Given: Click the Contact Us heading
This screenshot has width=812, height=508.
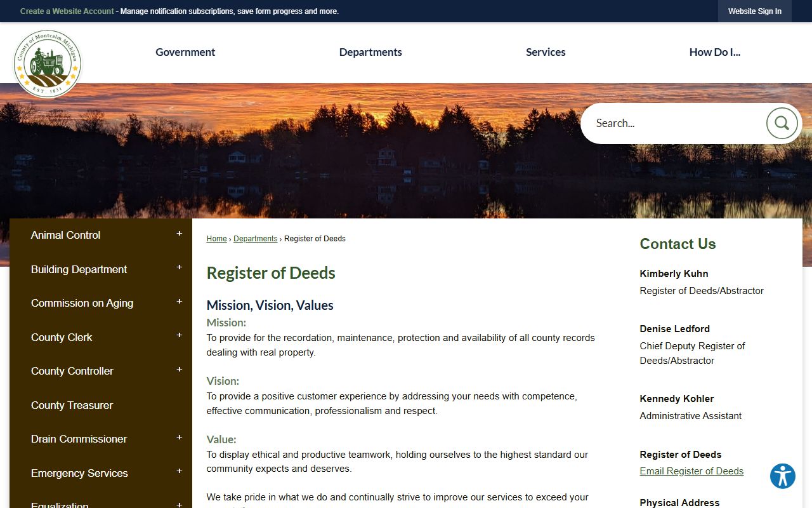Looking at the screenshot, I should [x=678, y=244].
